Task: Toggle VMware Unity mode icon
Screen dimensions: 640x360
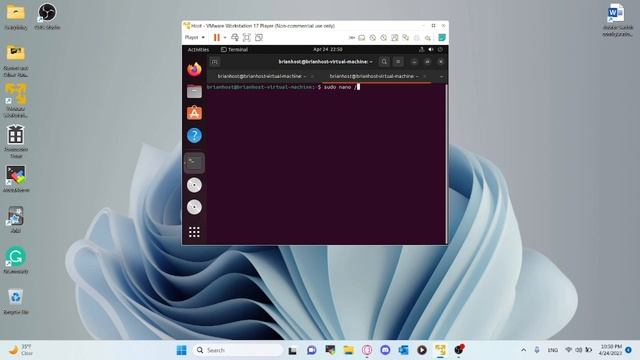Action: pos(259,38)
